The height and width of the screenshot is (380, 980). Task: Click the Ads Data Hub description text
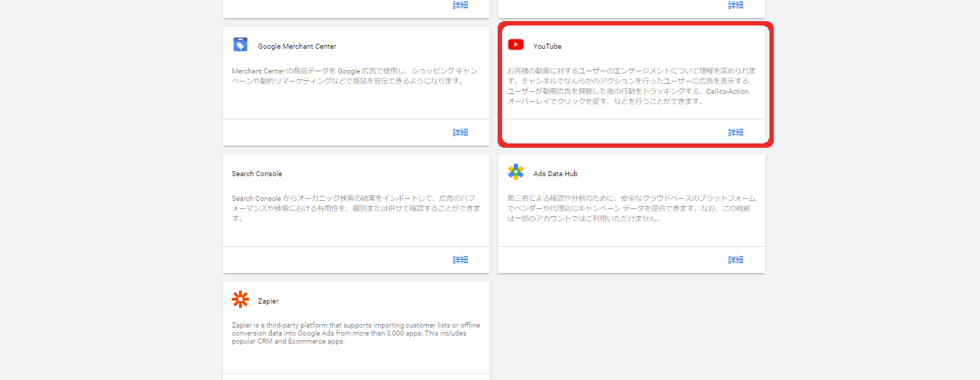click(x=632, y=208)
